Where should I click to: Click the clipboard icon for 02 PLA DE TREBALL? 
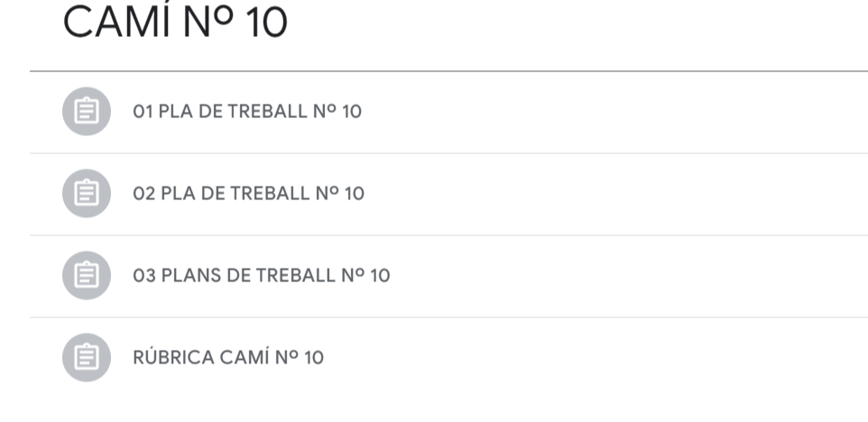tap(87, 193)
